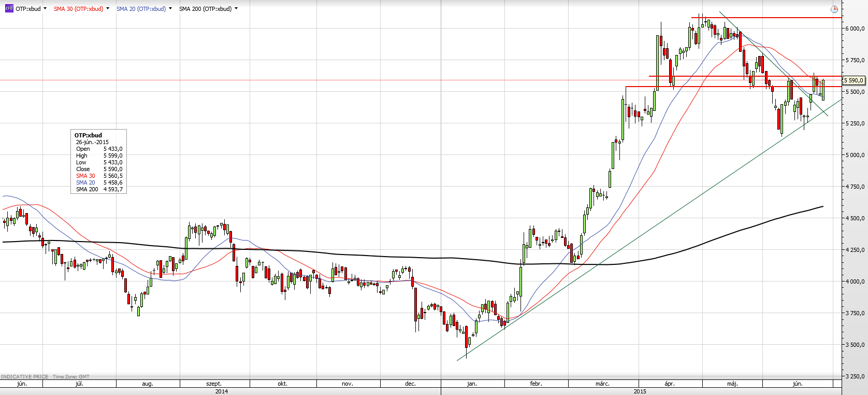This screenshot has height=395, width=868.
Task: Click the nov. month label on time axis
Action: click(x=348, y=384)
